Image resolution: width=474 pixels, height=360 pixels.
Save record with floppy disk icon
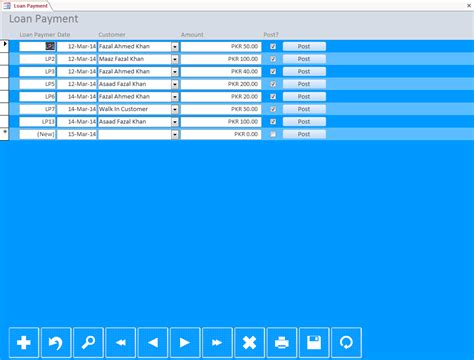click(x=314, y=342)
